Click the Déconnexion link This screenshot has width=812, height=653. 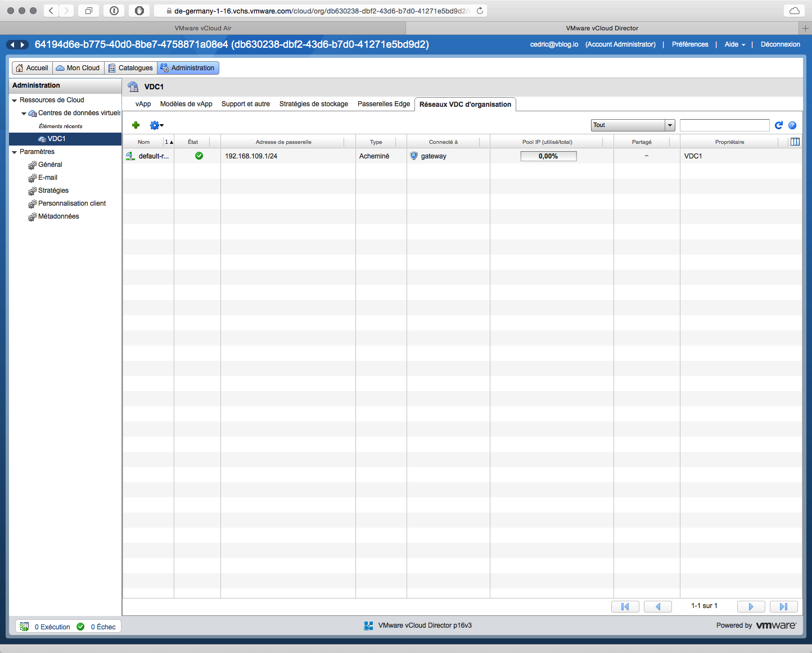(x=780, y=44)
